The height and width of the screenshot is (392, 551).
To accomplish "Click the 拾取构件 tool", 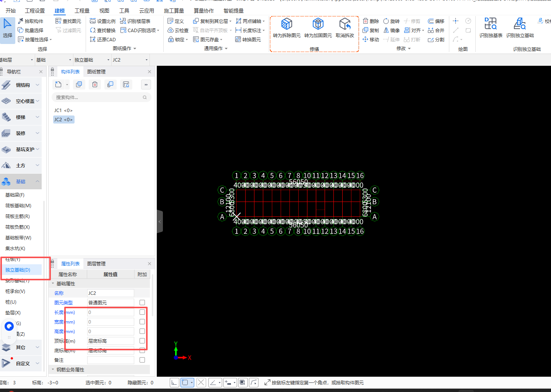I will point(31,21).
